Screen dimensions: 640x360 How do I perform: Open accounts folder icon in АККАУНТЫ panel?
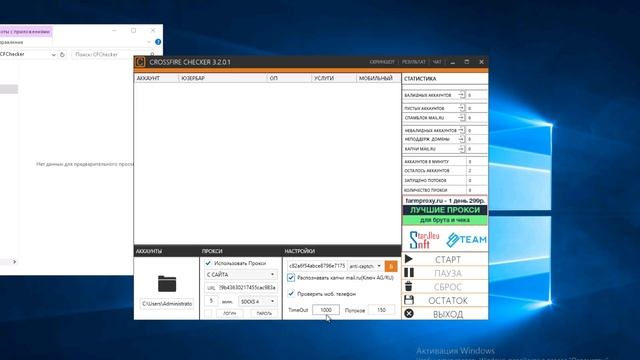tap(167, 284)
